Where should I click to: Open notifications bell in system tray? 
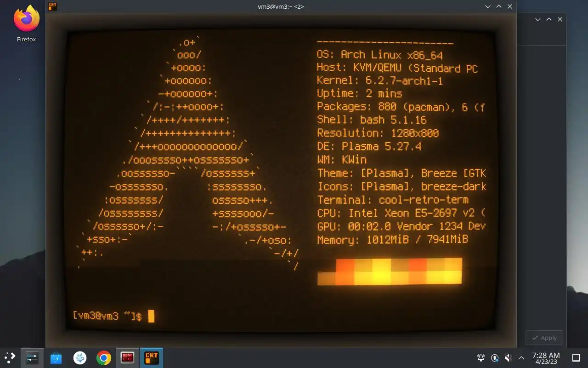[481, 357]
